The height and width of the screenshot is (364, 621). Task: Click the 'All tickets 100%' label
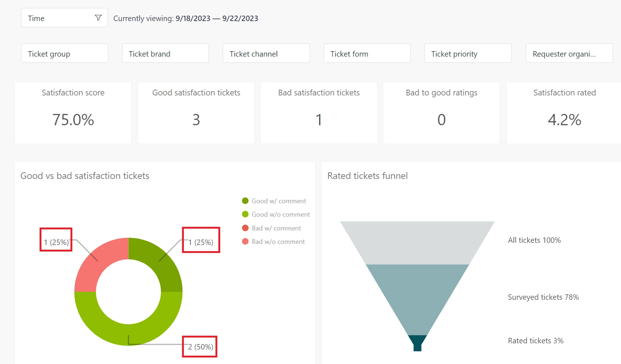click(534, 240)
